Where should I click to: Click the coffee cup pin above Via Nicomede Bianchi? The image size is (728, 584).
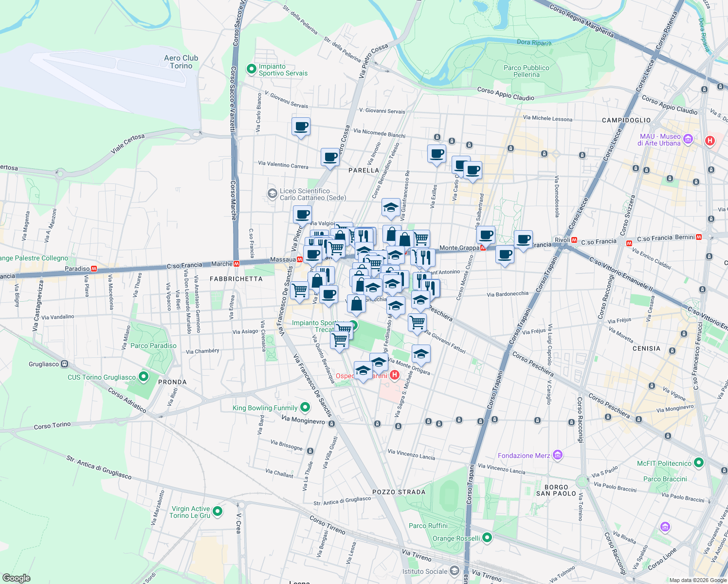click(301, 128)
